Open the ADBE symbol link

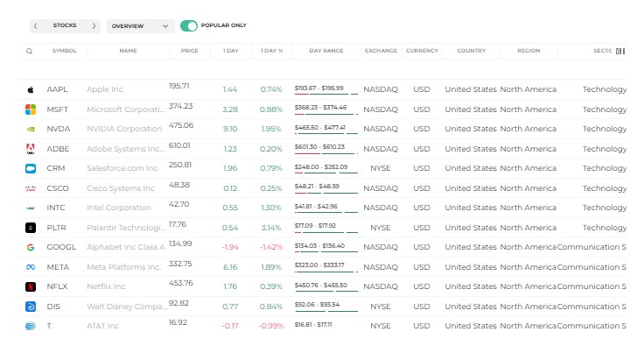click(58, 149)
